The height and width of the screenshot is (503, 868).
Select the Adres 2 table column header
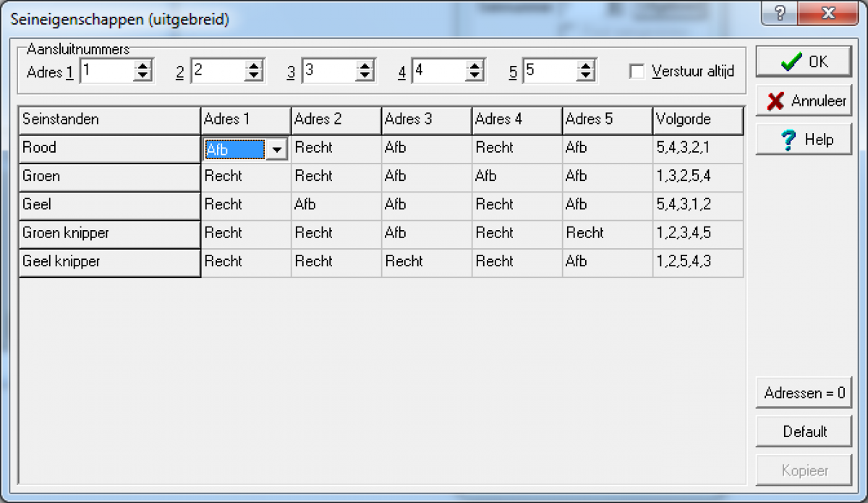click(x=336, y=120)
